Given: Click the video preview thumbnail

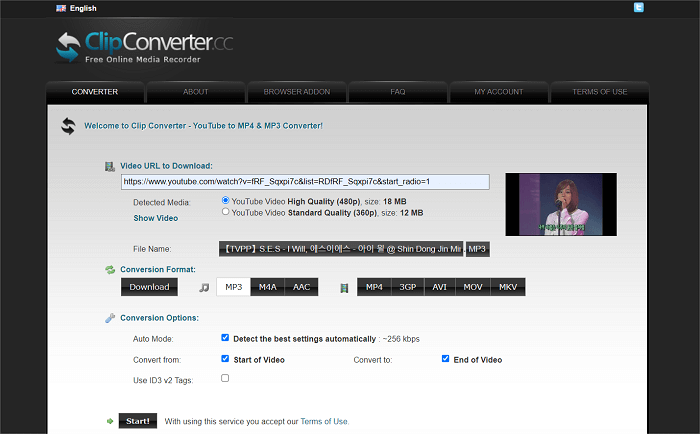Looking at the screenshot, I should 561,204.
